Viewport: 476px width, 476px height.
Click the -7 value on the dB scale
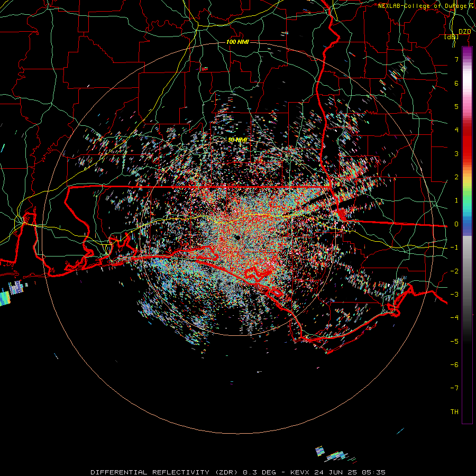pos(454,388)
